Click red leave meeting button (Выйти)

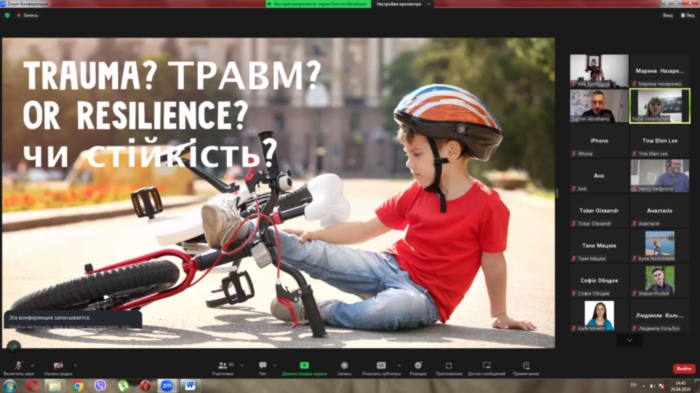683,368
